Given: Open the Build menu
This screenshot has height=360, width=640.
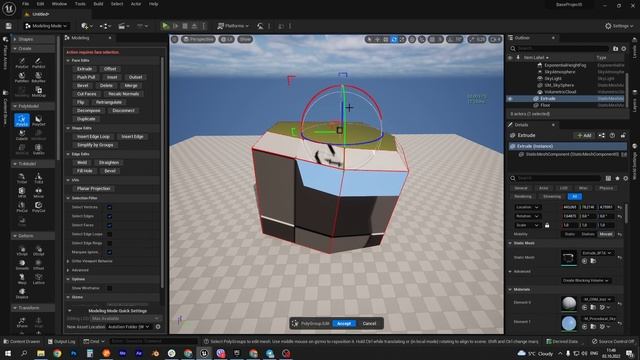Looking at the screenshot, I should (x=98, y=4).
